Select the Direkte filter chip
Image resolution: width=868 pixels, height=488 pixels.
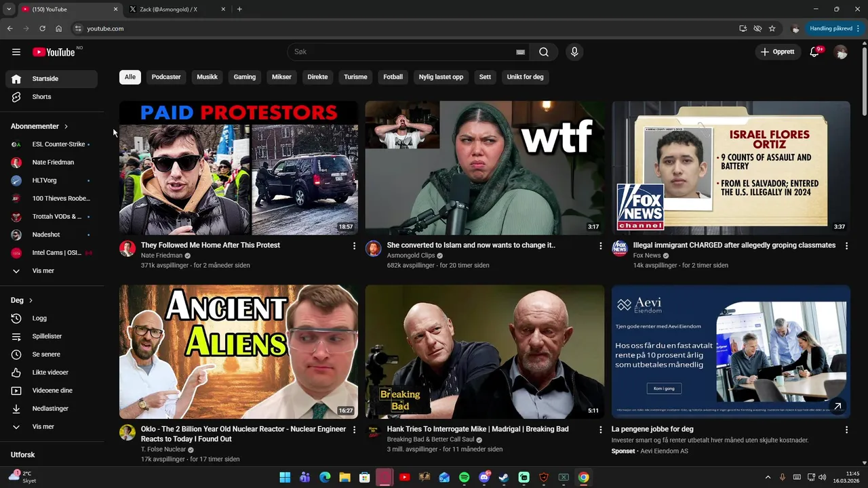point(317,77)
